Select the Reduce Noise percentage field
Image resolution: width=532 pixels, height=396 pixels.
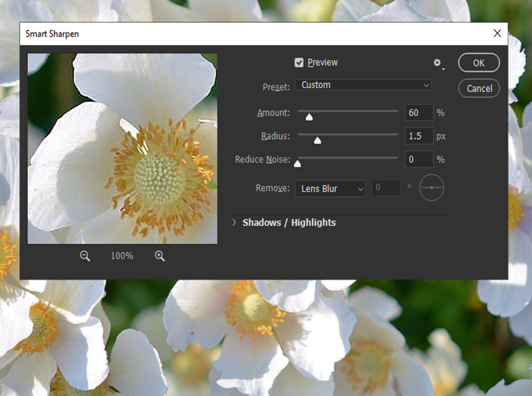click(x=419, y=160)
